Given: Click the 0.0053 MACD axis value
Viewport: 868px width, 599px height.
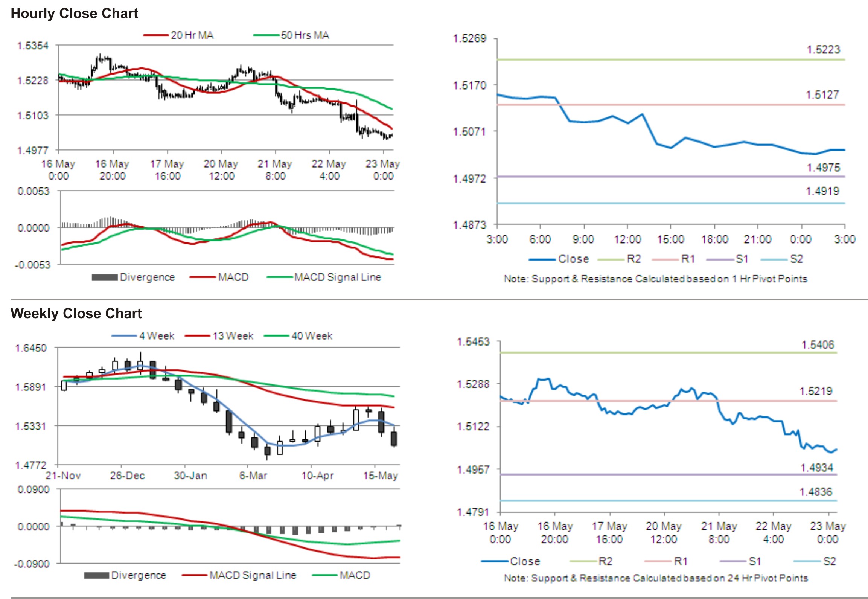Looking at the screenshot, I should 34,191.
